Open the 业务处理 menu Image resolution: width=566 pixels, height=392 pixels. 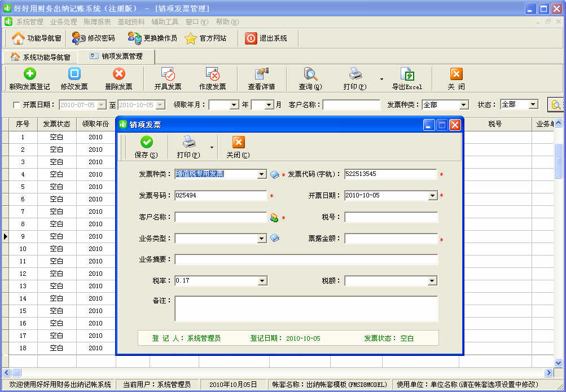[63, 22]
